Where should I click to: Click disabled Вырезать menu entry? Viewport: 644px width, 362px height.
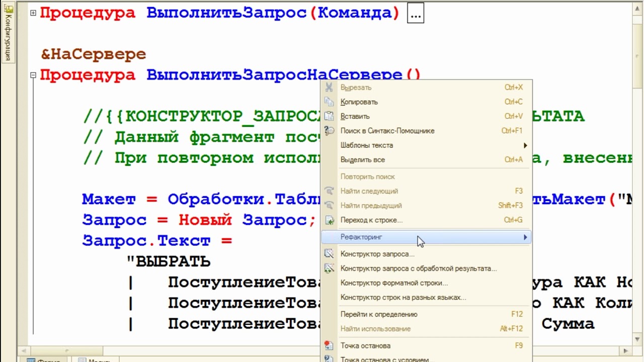[x=426, y=87]
